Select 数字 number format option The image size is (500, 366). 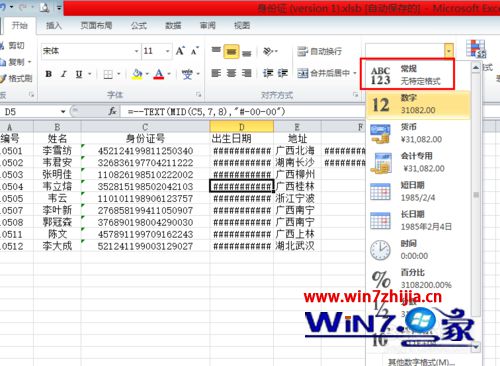pyautogui.click(x=418, y=104)
